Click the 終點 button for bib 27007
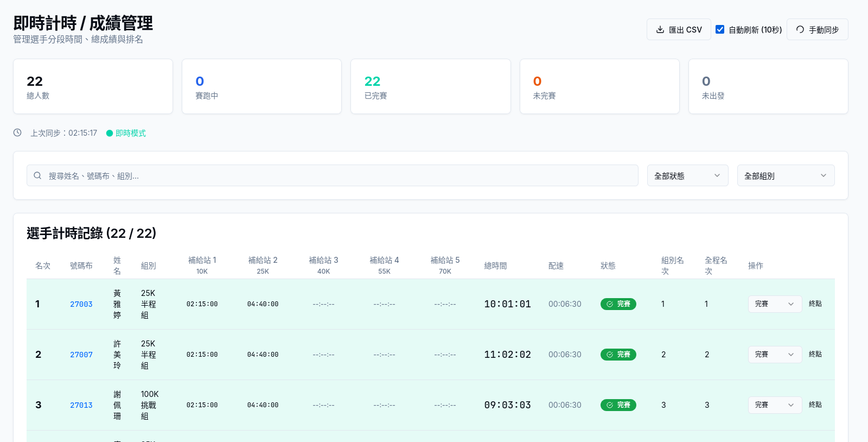 pyautogui.click(x=815, y=355)
